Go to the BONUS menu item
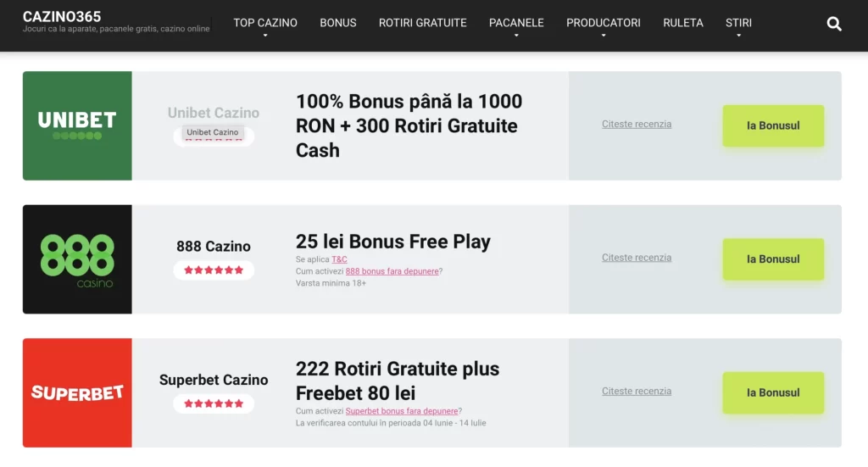Screen dimensions: 868x467 [337, 23]
